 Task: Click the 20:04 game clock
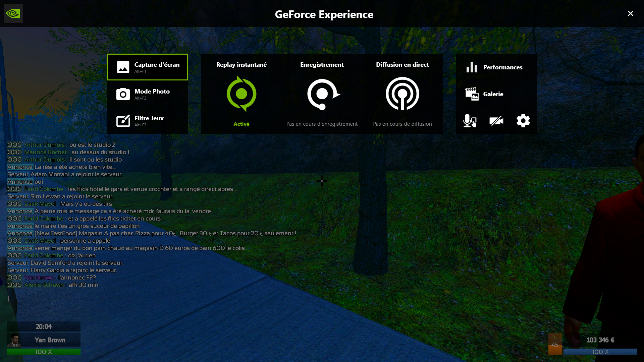[44, 326]
